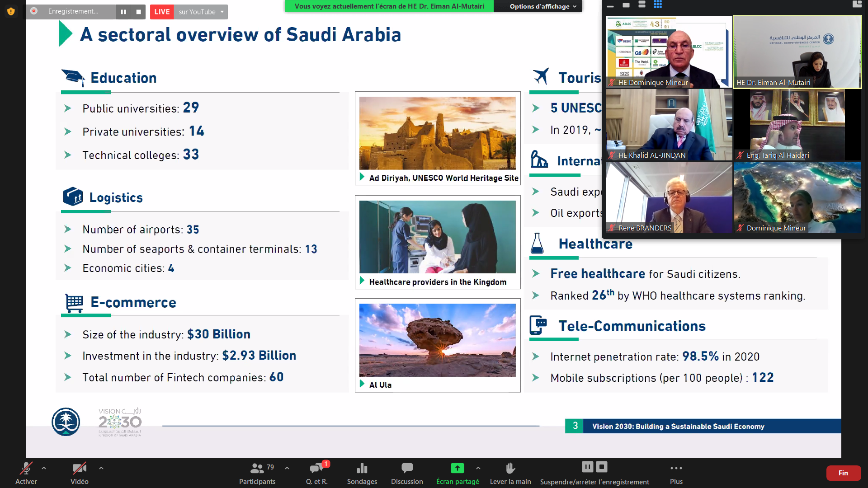This screenshot has width=868, height=488.
Task: Click the 'Mobile subscriptions (per 100 people) : 122' line
Action: tap(662, 378)
